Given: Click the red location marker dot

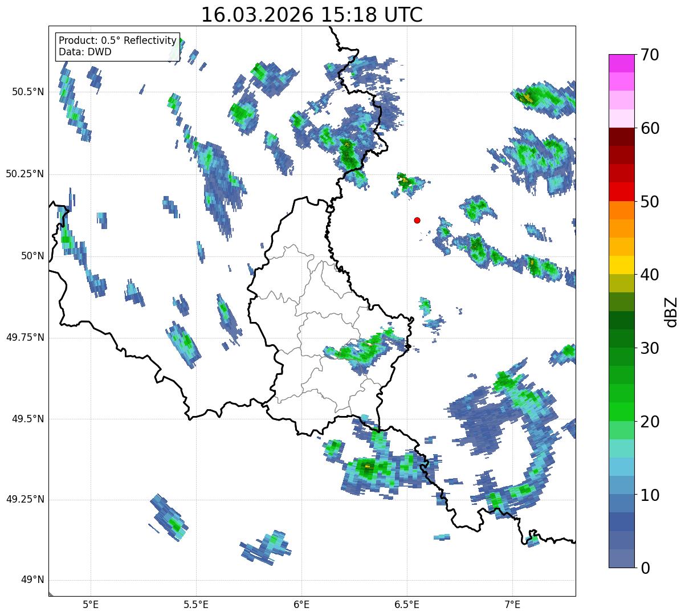Looking at the screenshot, I should [x=417, y=220].
